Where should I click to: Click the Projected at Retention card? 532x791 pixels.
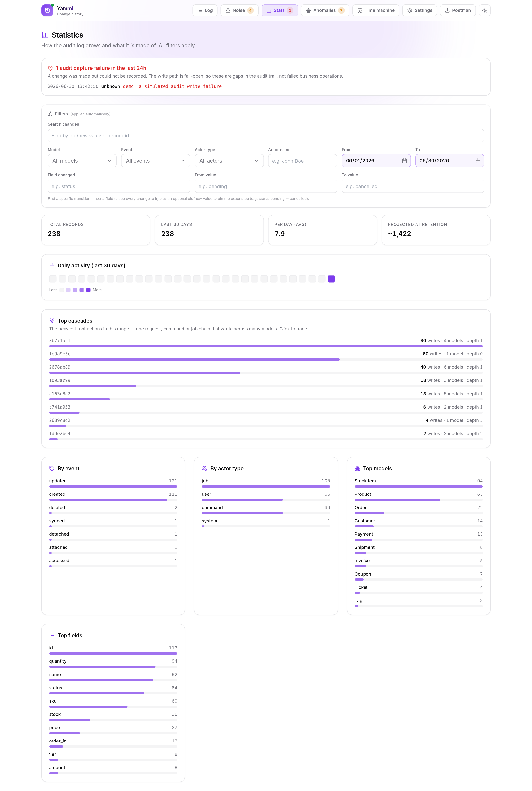[436, 230]
